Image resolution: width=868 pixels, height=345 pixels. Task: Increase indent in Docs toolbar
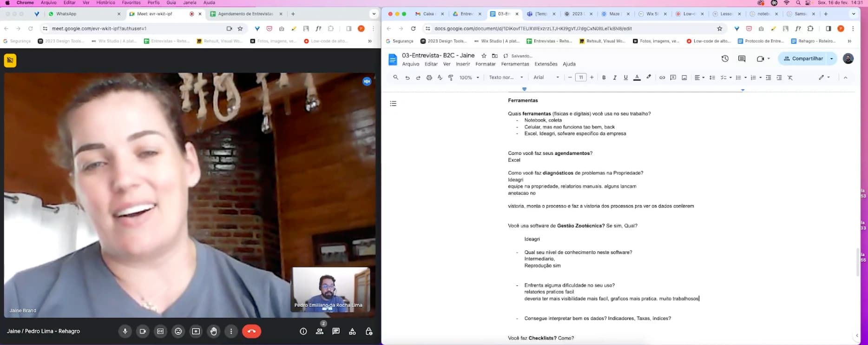point(779,78)
